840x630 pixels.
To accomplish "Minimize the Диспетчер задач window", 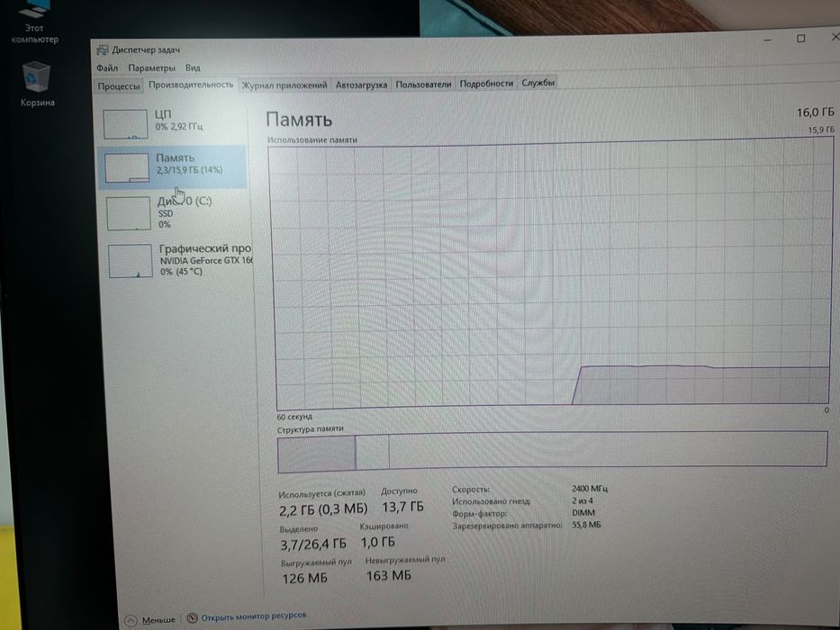I will click(x=768, y=40).
